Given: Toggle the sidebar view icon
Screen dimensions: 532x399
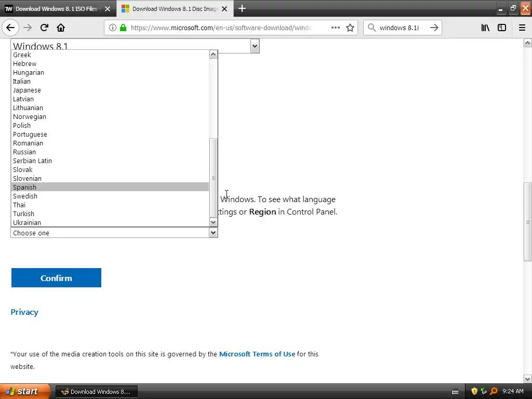Looking at the screenshot, I should click(x=502, y=28).
